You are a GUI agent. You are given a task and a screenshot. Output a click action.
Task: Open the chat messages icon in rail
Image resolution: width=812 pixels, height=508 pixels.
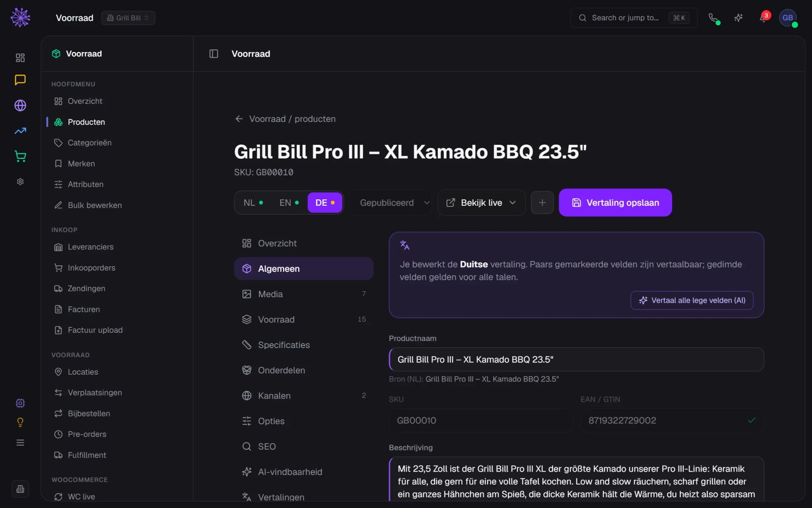pos(20,80)
